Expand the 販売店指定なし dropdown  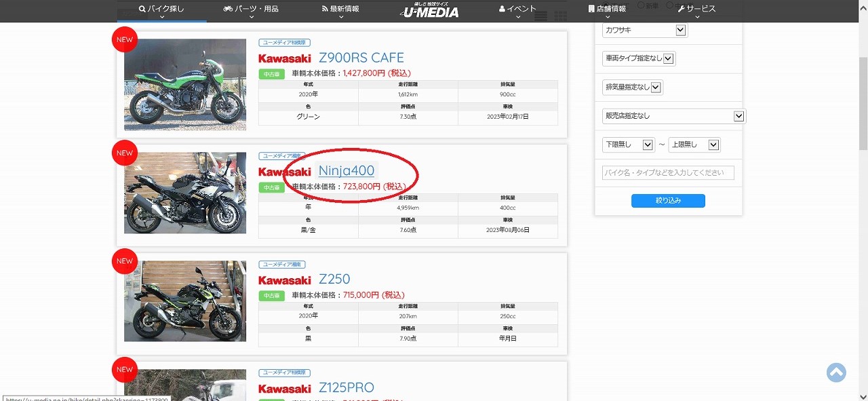[x=674, y=116]
